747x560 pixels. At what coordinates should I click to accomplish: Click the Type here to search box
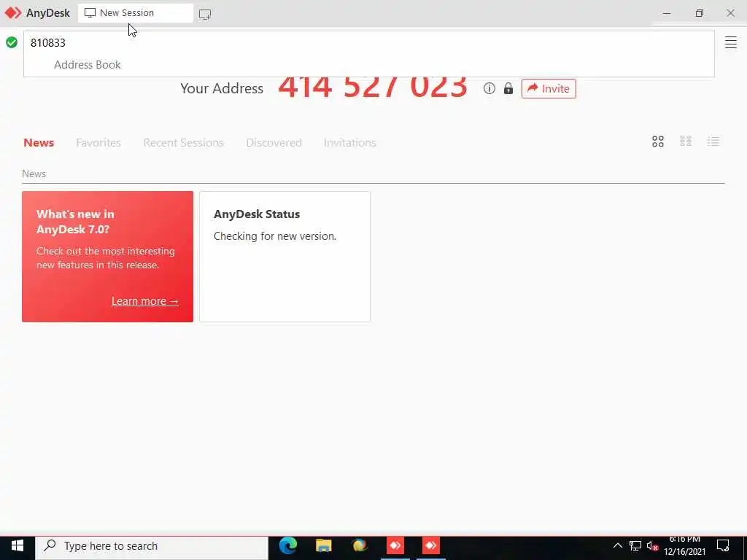click(x=152, y=546)
